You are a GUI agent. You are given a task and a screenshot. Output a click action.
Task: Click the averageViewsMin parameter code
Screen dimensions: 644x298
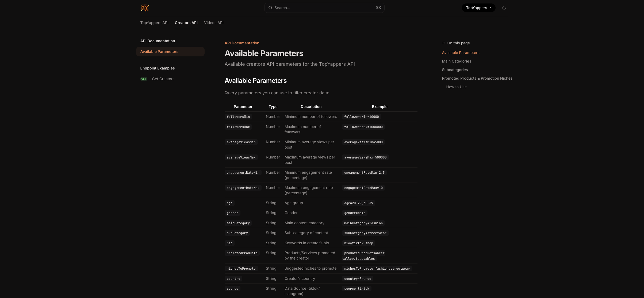[x=241, y=142]
